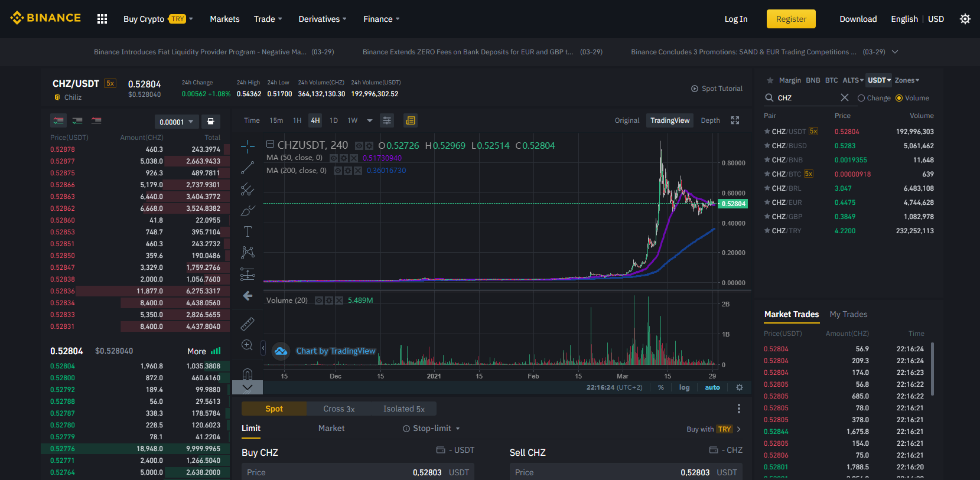Open the chart zoom-in tool
Image resolution: width=980 pixels, height=480 pixels.
tap(248, 345)
